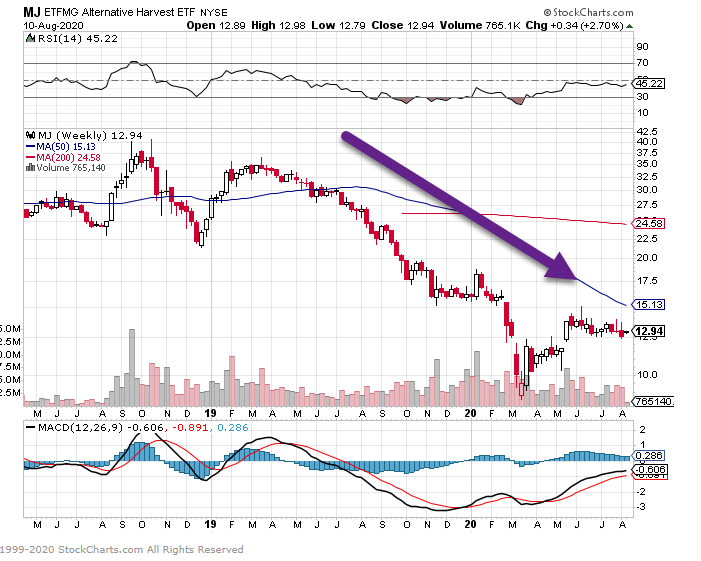
Task: Click the black MACD legend line marker
Action: [30, 428]
